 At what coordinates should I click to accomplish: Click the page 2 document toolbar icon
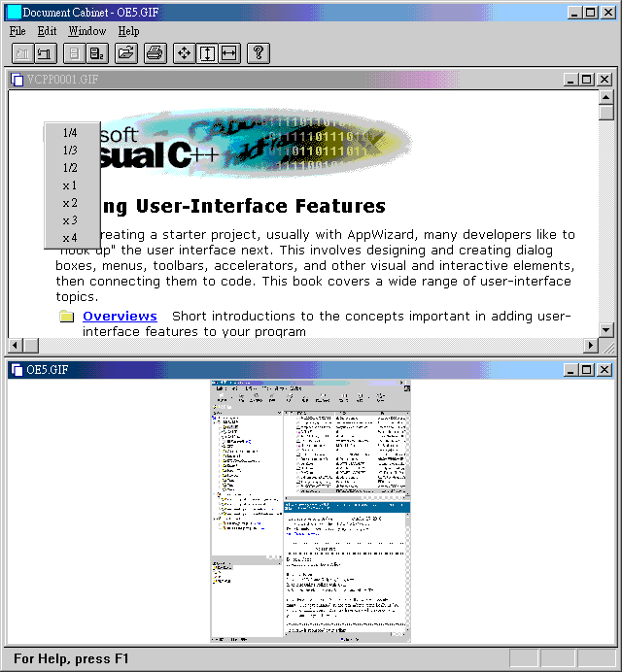98,52
